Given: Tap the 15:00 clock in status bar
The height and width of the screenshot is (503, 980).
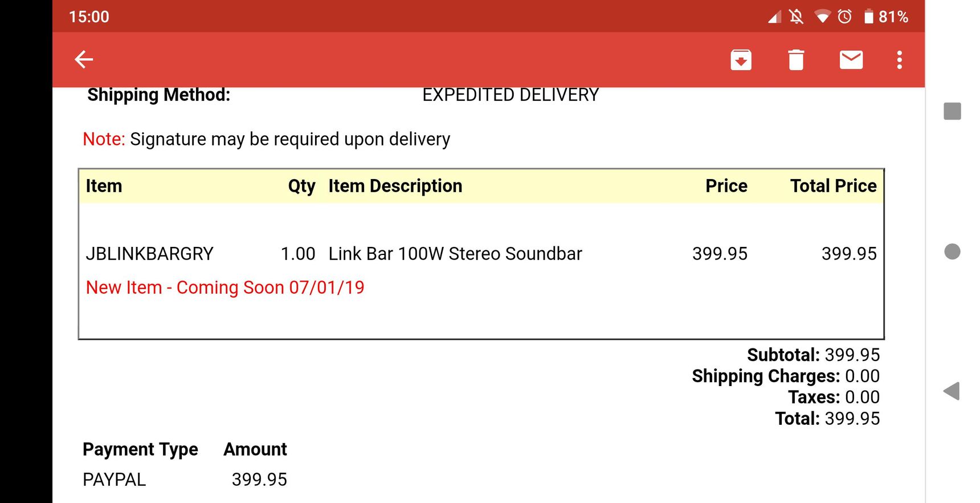Looking at the screenshot, I should click(89, 17).
